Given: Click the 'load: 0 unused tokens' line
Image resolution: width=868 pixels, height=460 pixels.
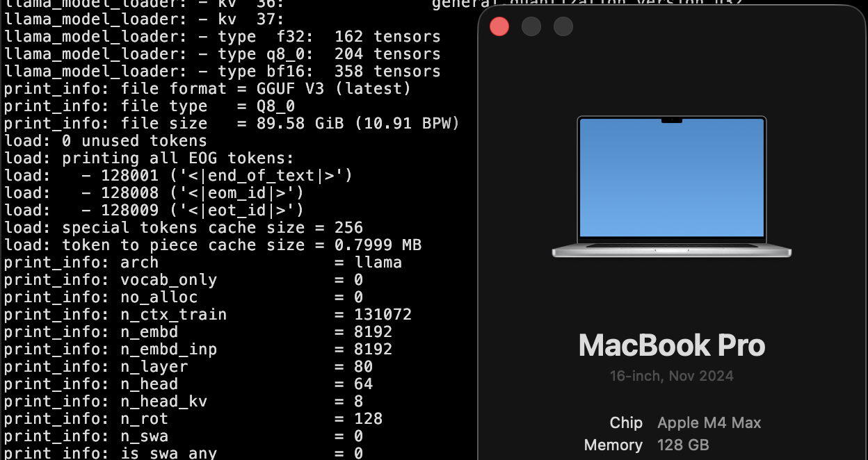Looking at the screenshot, I should pos(106,141).
